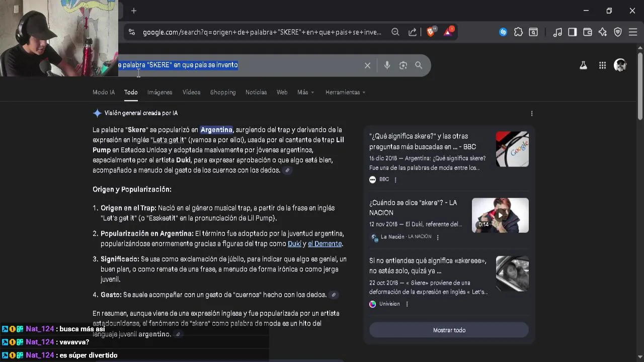Open La Nación '¿Cuándo se dice skere?' result
This screenshot has width=644, height=362.
click(x=413, y=208)
